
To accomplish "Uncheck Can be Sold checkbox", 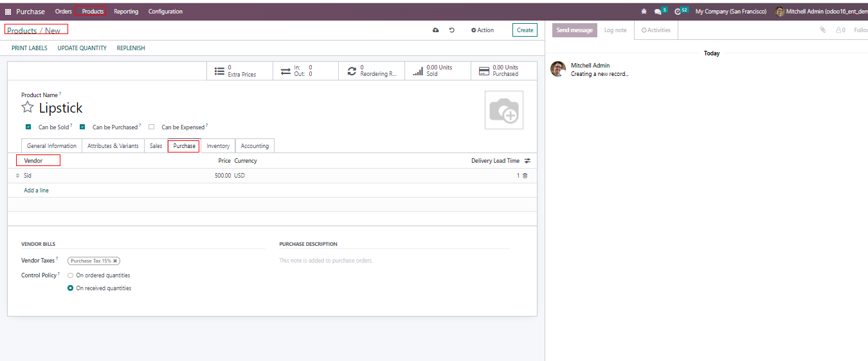I will (28, 127).
